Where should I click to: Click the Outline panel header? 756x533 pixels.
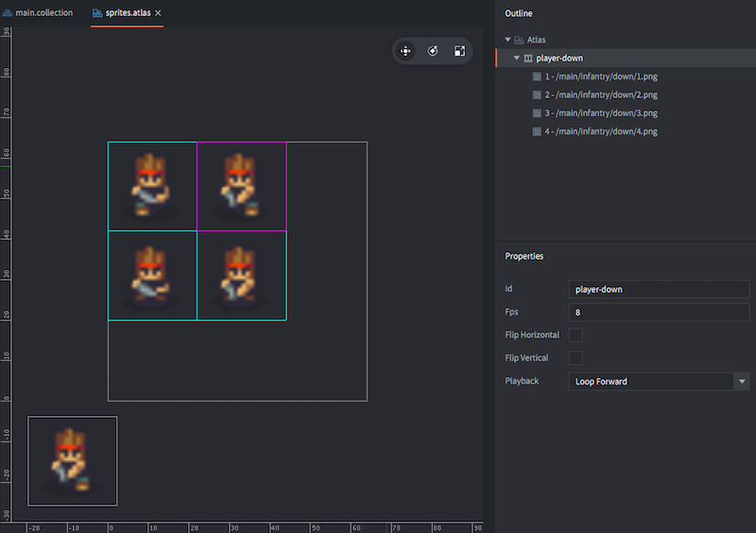coord(519,13)
